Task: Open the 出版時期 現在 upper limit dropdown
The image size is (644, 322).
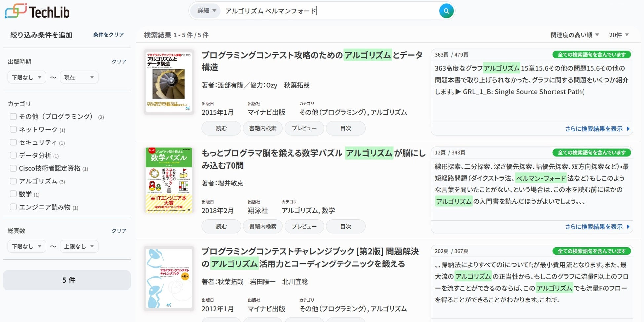Action: (x=79, y=77)
